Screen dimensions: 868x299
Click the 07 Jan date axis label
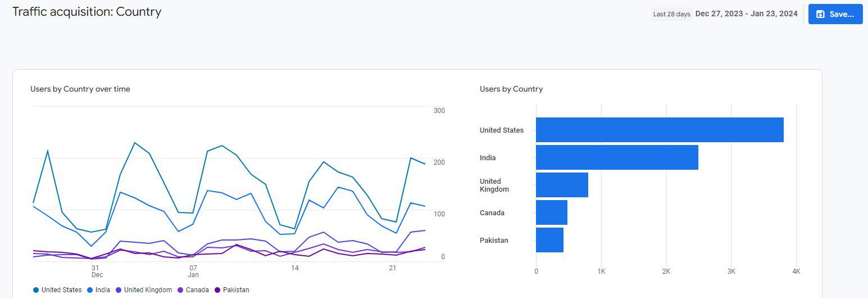click(x=193, y=271)
